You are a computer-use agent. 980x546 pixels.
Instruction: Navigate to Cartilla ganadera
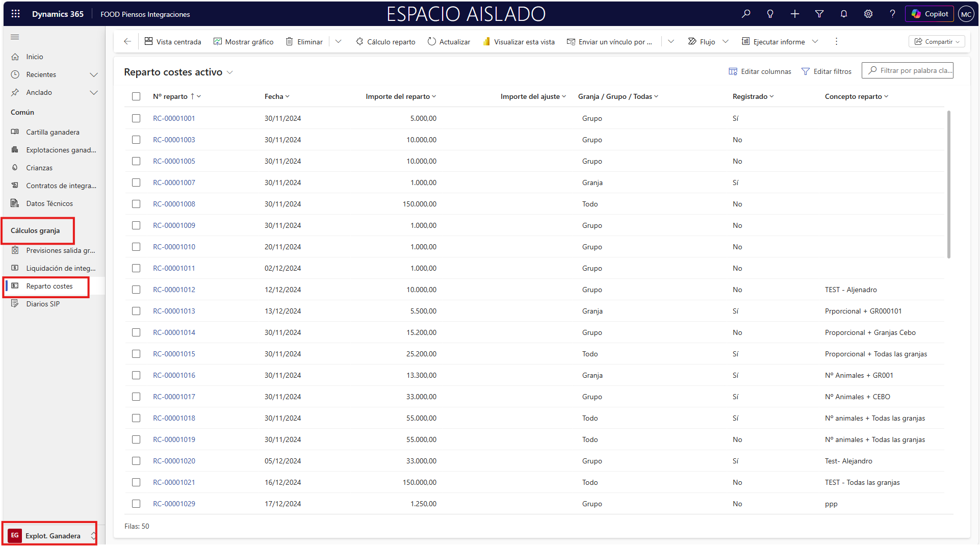coord(53,132)
